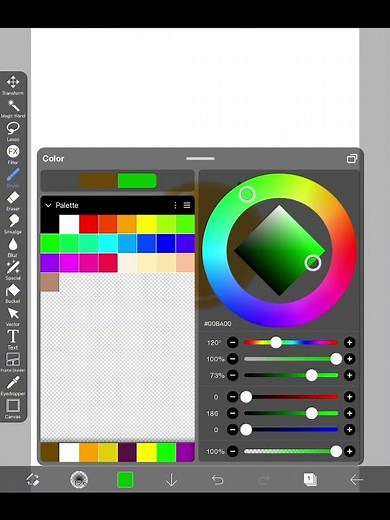Select the Blur tool

13,247
